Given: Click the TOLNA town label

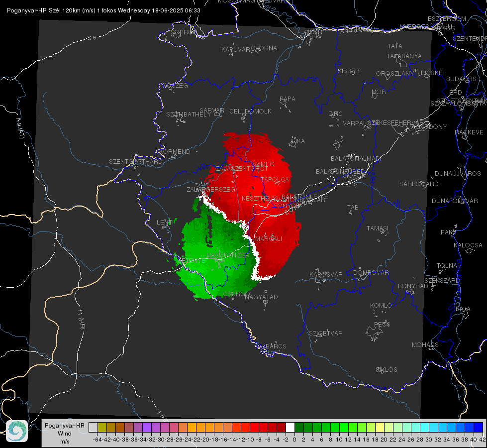Looking at the screenshot, I should tap(447, 265).
